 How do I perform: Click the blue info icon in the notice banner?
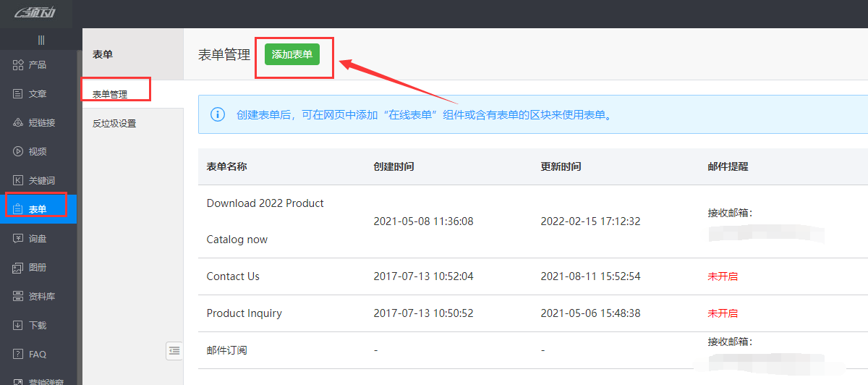(217, 114)
